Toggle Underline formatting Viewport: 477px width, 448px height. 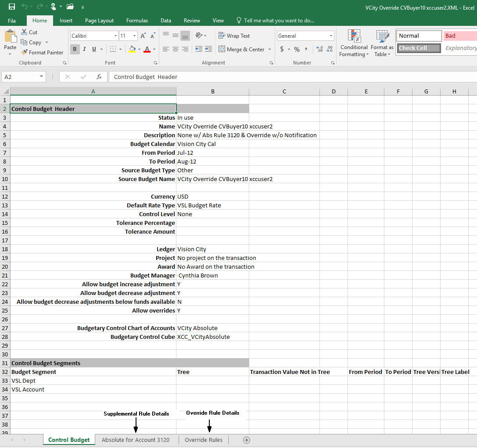point(94,49)
